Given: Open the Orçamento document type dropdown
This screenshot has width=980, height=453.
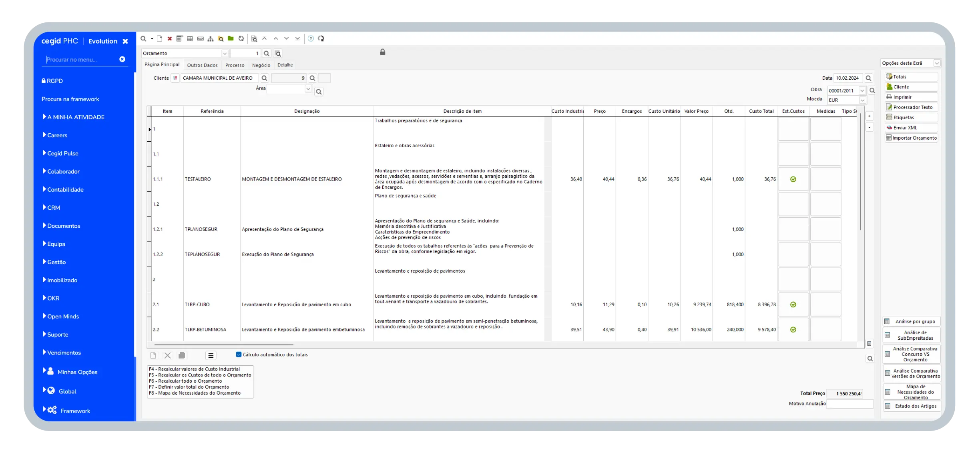Looking at the screenshot, I should point(225,54).
